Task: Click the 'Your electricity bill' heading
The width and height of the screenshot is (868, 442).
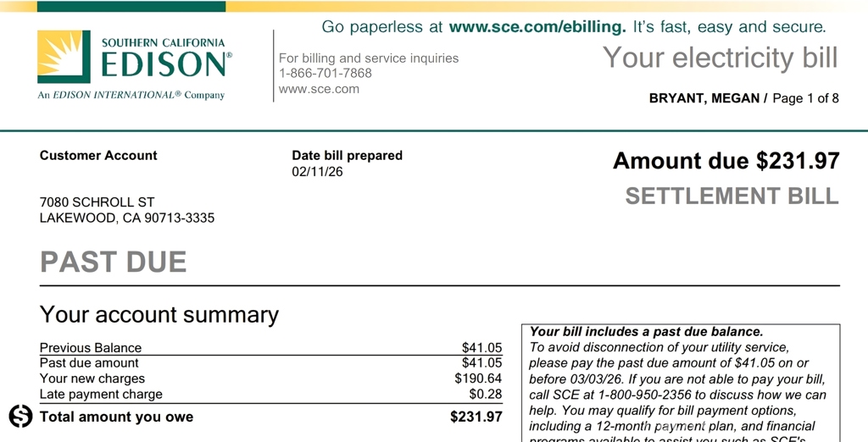Action: (720, 58)
